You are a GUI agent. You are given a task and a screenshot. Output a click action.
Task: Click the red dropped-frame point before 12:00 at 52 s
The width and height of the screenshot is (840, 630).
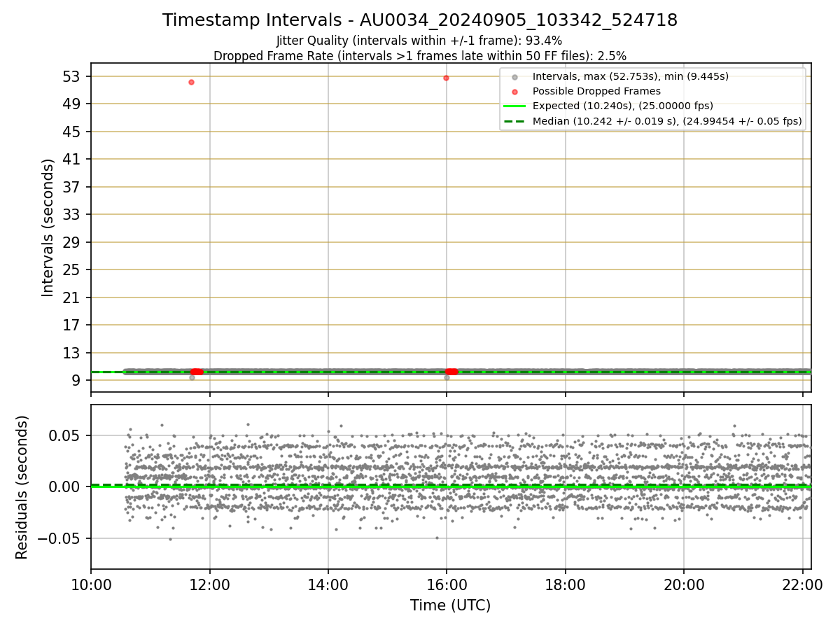(x=191, y=82)
